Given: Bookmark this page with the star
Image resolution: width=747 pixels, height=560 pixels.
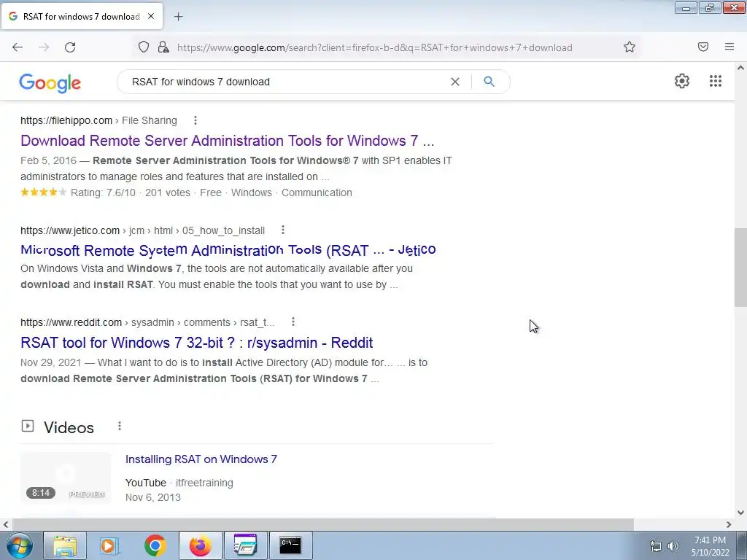Looking at the screenshot, I should point(630,47).
